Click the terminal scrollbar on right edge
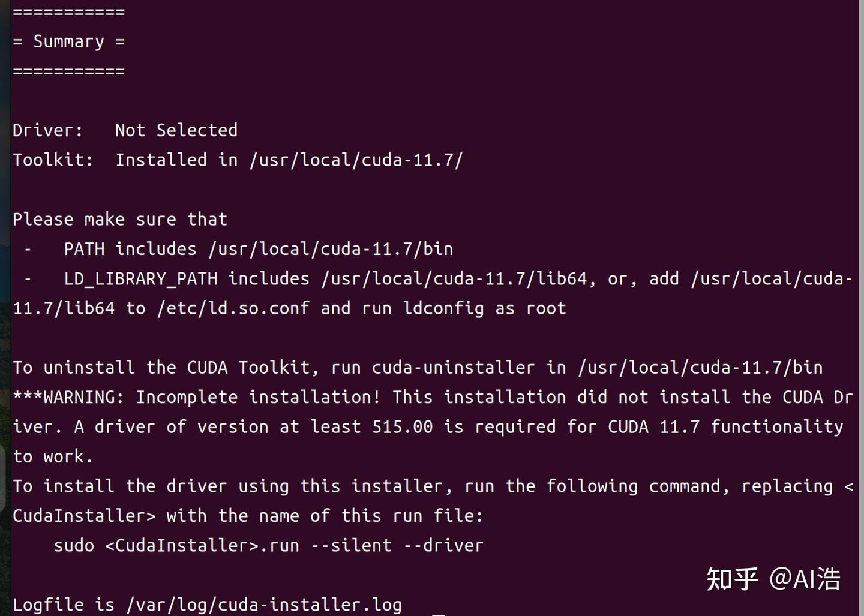864x616 pixels. tap(860, 300)
